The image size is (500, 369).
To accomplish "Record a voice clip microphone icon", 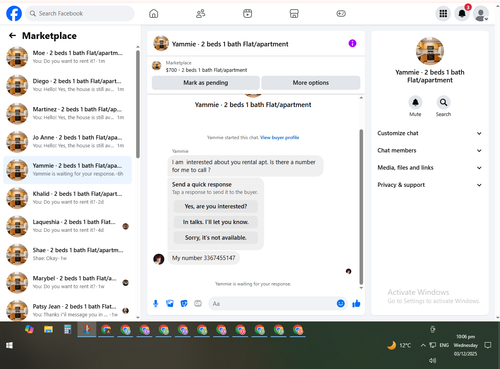I will coord(156,303).
